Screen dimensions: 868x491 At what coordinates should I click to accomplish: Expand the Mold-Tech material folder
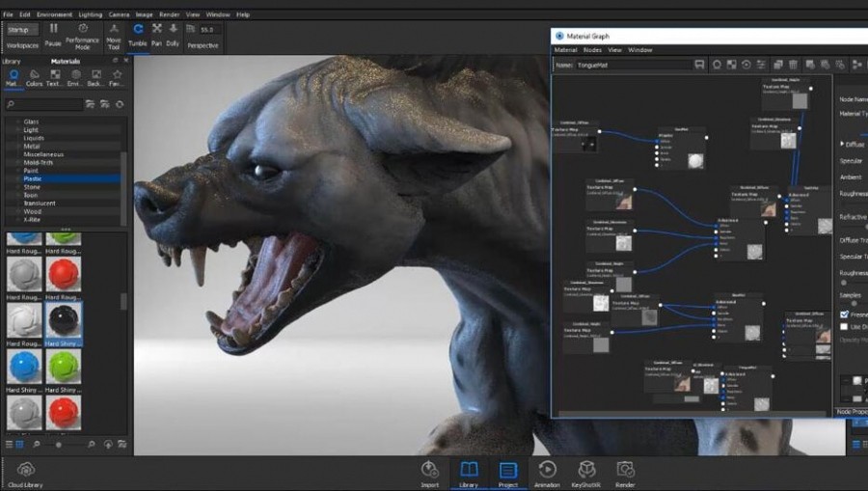pyautogui.click(x=18, y=163)
